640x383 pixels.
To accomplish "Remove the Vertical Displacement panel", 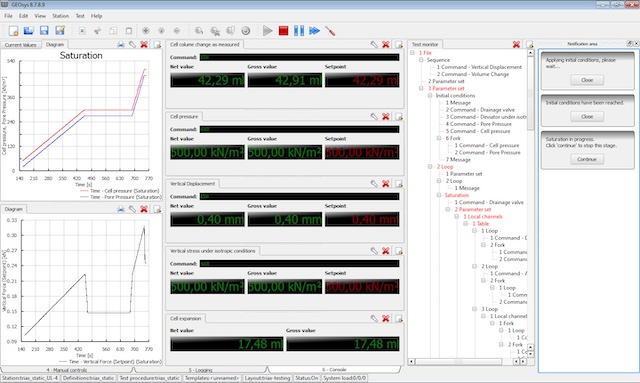I will pos(386,184).
